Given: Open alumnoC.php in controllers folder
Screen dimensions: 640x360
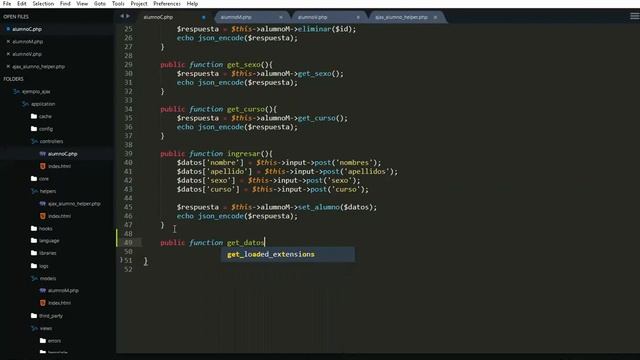Looking at the screenshot, I should pos(62,154).
